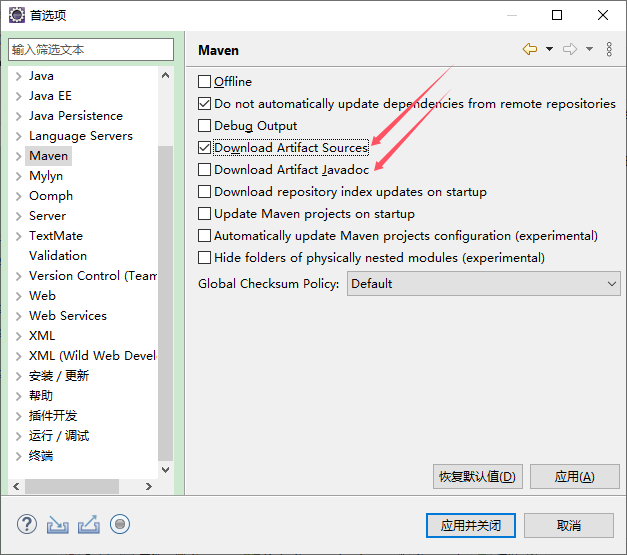Viewport: 627px width, 555px height.
Task: Select Validation in the preferences tree
Action: pos(58,256)
